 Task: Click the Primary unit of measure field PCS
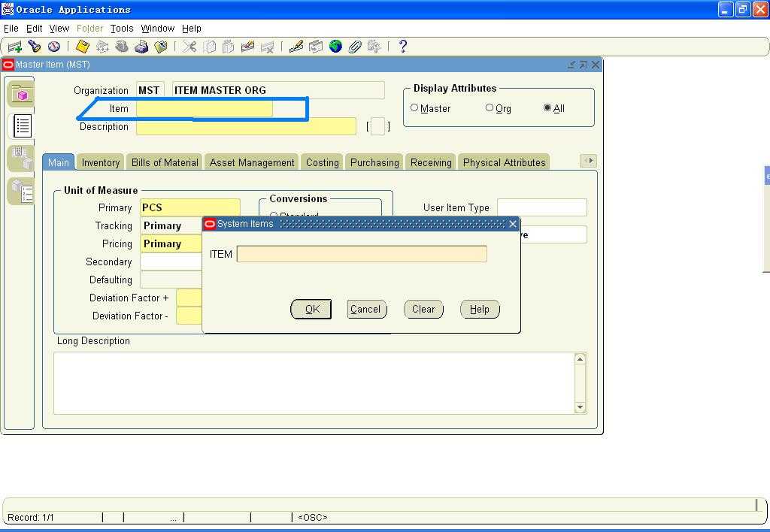[x=190, y=207]
